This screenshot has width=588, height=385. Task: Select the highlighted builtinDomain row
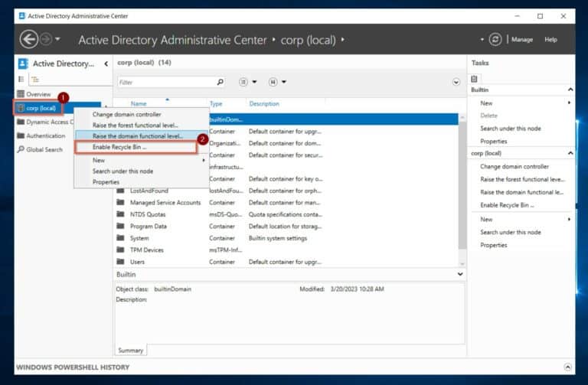click(x=333, y=119)
